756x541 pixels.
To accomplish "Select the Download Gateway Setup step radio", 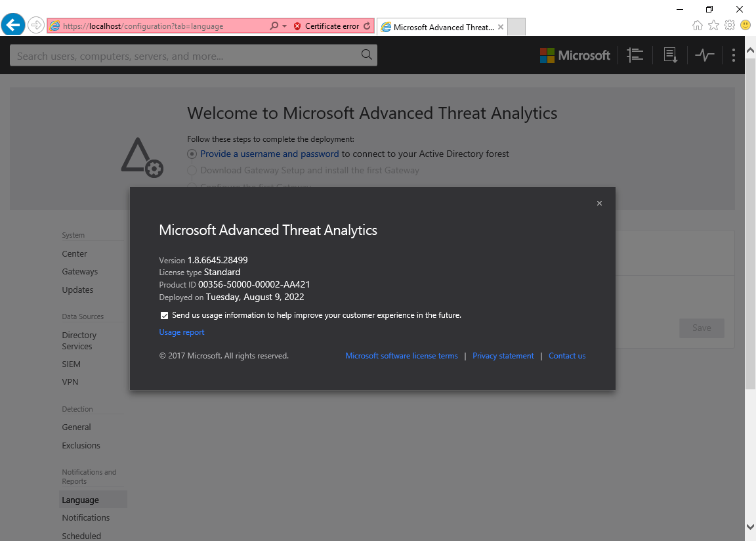I will pyautogui.click(x=192, y=170).
